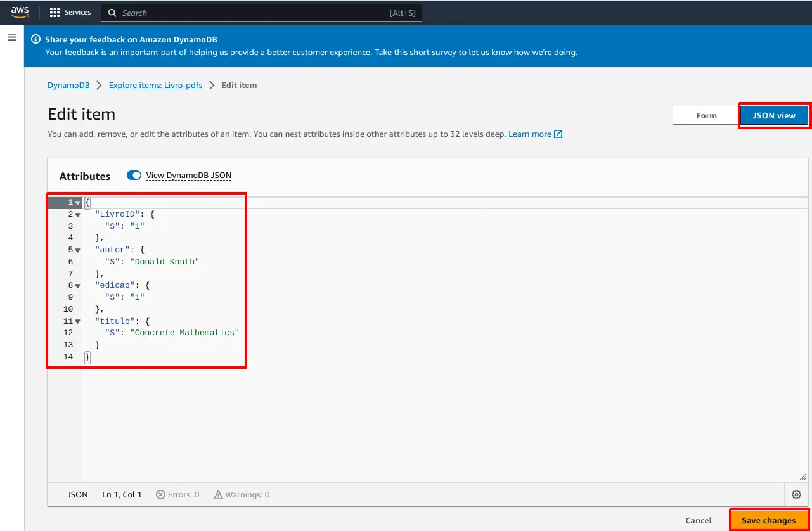Click the "Donald Knuth" value in editor
The height and width of the screenshot is (531, 812).
tap(165, 262)
